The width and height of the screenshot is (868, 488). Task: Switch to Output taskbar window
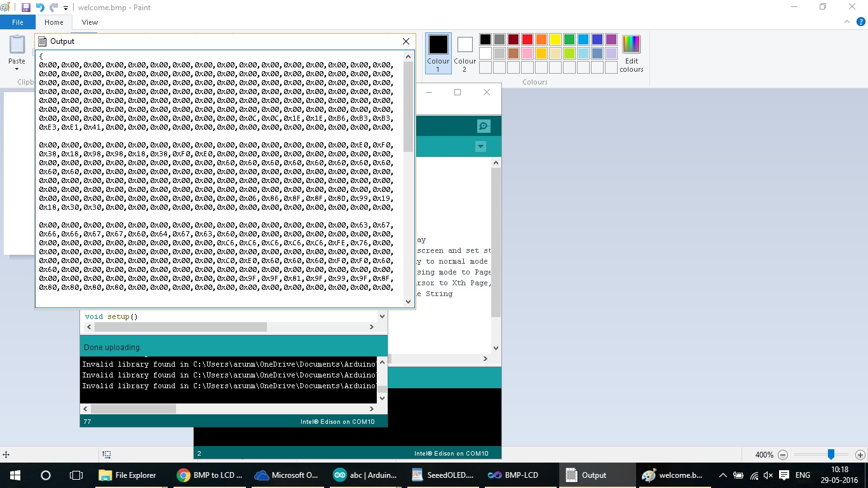(x=597, y=475)
